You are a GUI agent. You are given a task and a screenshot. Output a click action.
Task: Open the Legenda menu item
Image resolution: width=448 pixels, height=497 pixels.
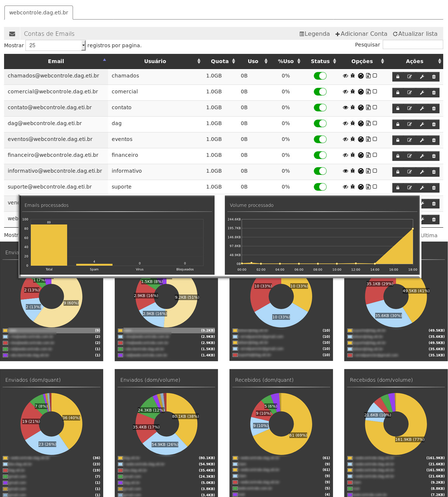(x=315, y=34)
